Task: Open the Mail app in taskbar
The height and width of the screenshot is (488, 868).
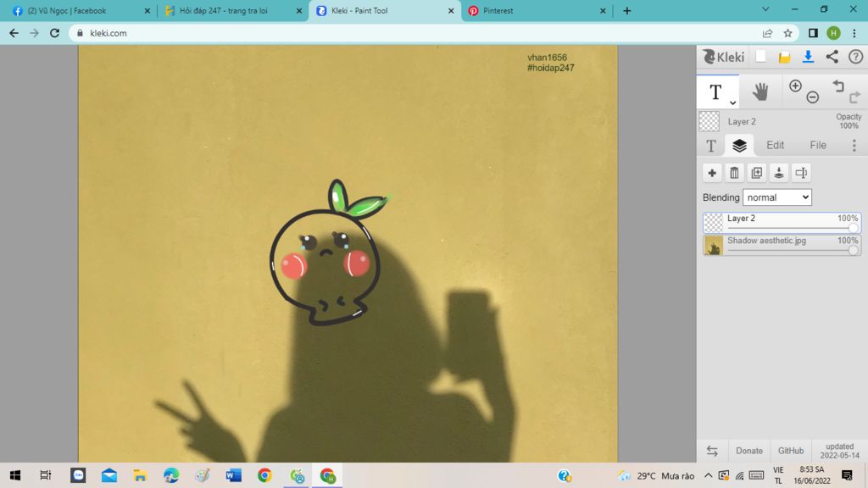Action: pyautogui.click(x=109, y=475)
